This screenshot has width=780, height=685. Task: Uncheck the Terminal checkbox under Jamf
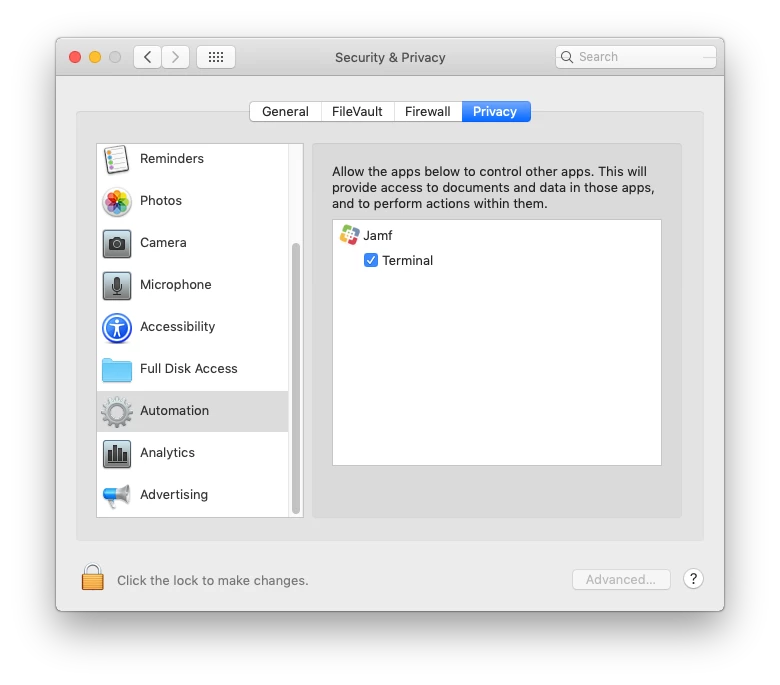371,260
